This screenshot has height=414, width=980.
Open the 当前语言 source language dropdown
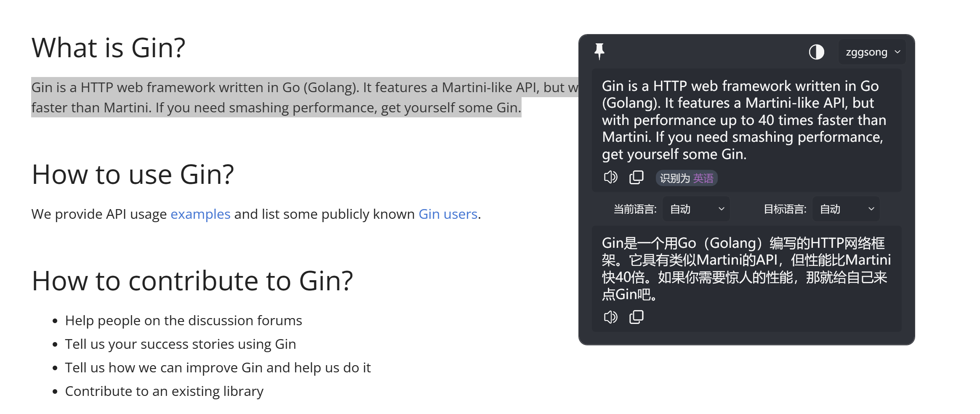pos(696,209)
